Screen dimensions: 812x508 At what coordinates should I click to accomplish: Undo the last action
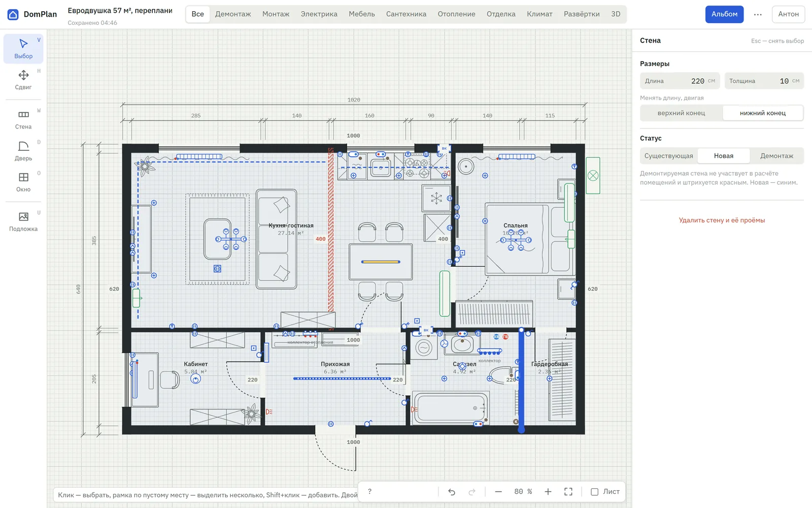coord(452,492)
